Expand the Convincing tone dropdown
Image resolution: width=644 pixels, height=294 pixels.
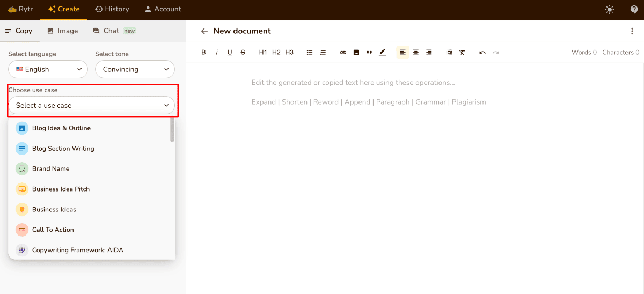coord(135,69)
